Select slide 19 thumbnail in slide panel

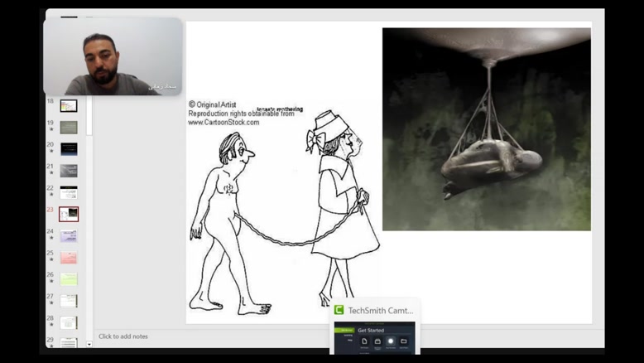tap(69, 128)
